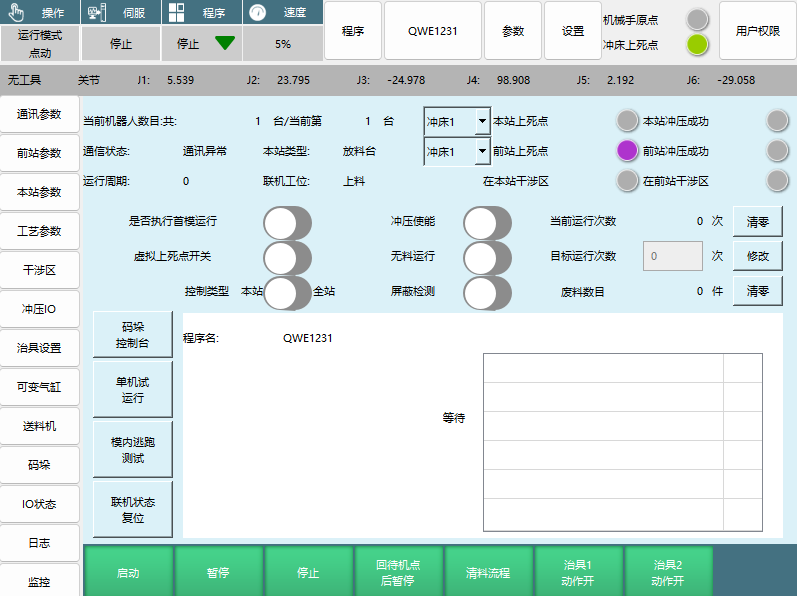Click the servo robot icon
The width and height of the screenshot is (797, 596).
pos(94,13)
